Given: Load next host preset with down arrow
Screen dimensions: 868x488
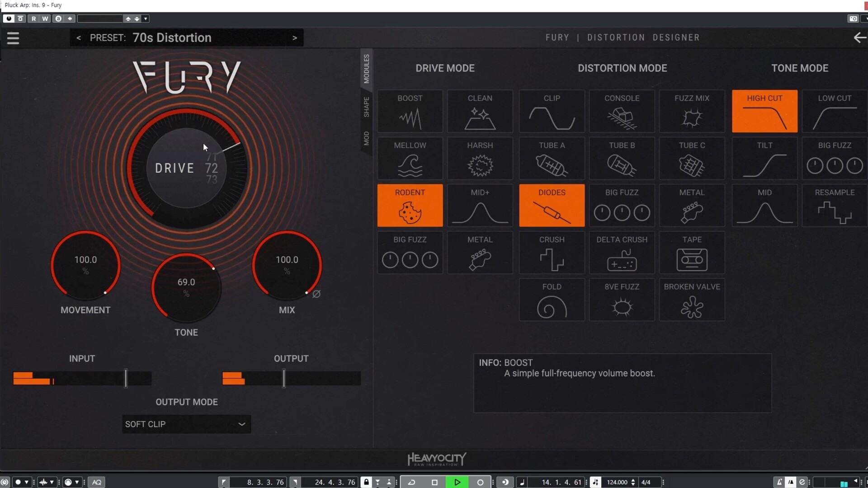Looking at the screenshot, I should (137, 19).
